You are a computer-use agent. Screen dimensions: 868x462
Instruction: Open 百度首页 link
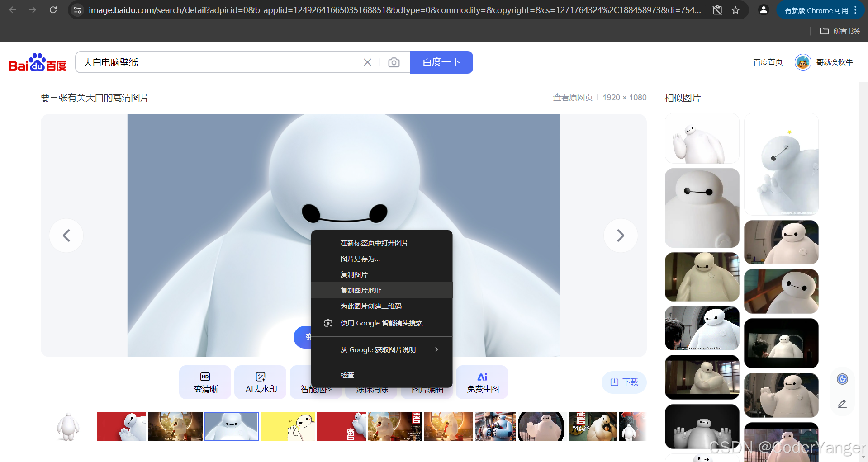pyautogui.click(x=768, y=62)
